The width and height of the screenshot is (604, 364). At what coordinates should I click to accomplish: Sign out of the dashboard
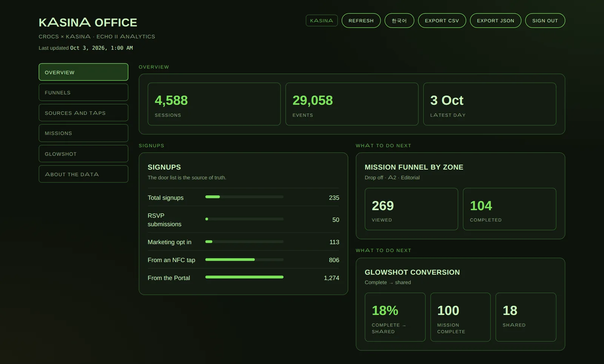point(545,21)
